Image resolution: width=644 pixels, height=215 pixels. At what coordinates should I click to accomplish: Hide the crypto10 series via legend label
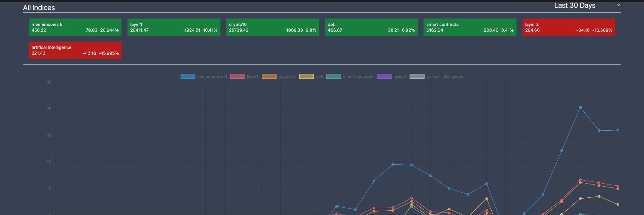click(287, 77)
